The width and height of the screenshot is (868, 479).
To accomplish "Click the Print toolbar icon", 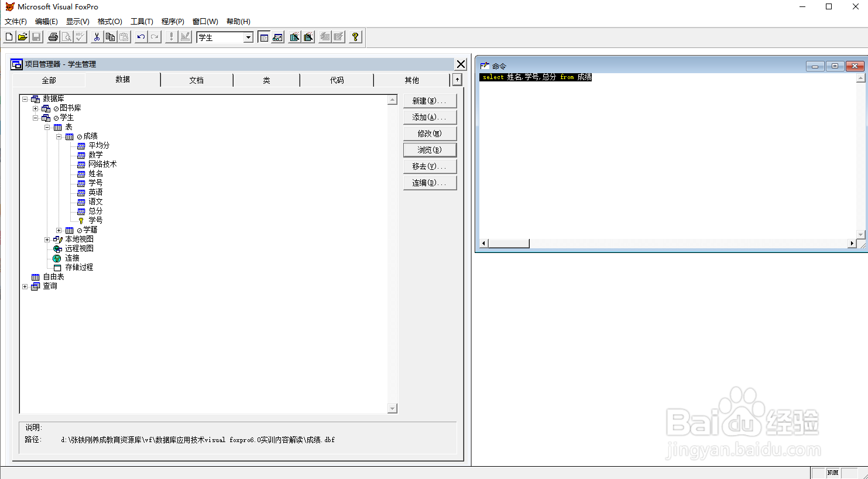I will [53, 37].
